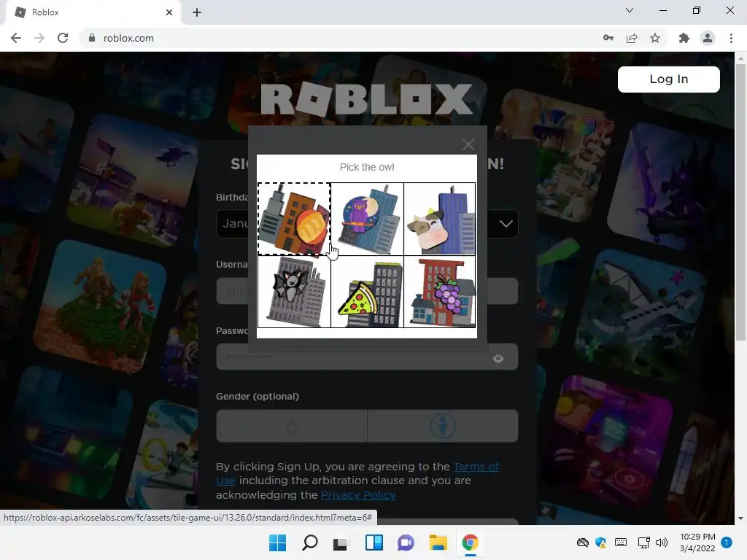Screen dimensions: 747x560
Task: Close the captcha dialog with X
Action: coord(468,144)
